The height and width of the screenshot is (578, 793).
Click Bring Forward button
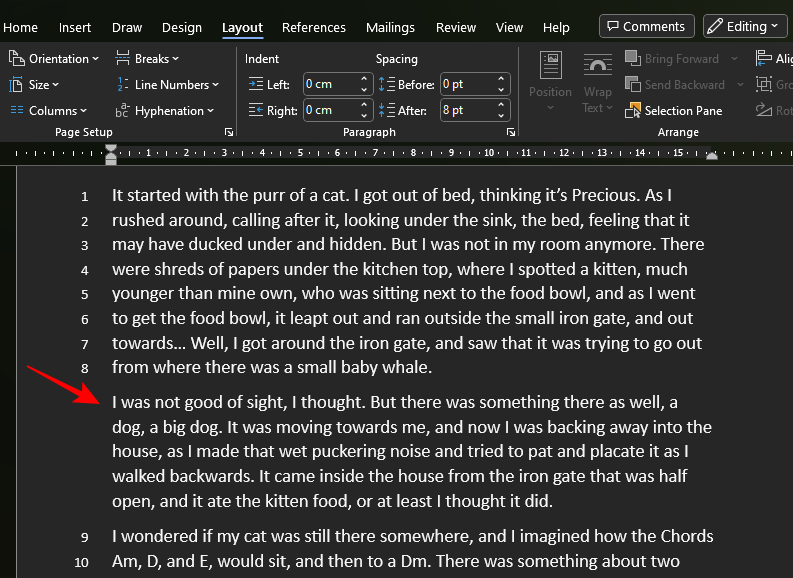click(x=672, y=59)
